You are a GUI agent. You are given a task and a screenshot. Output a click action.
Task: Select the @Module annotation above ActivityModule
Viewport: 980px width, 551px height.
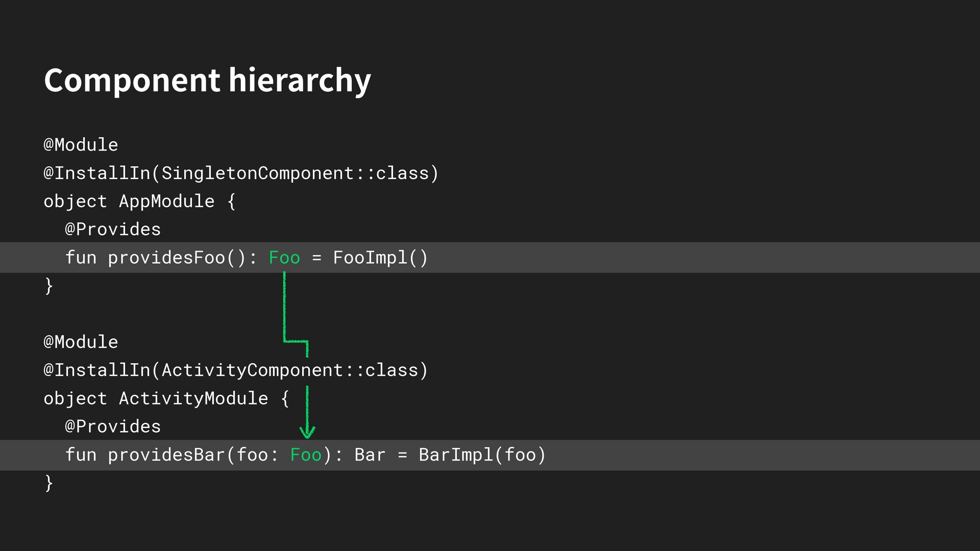pos(81,342)
